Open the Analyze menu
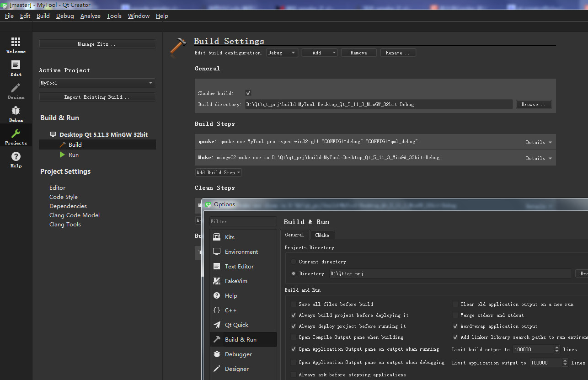This screenshot has height=380, width=588. point(90,16)
